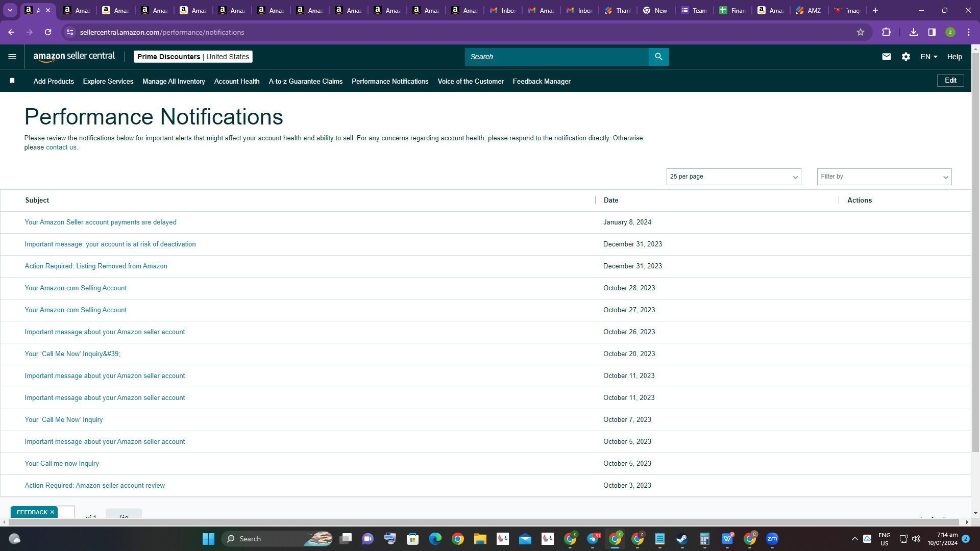Expand the EN language selector
The height and width of the screenshot is (551, 980).
(x=929, y=57)
